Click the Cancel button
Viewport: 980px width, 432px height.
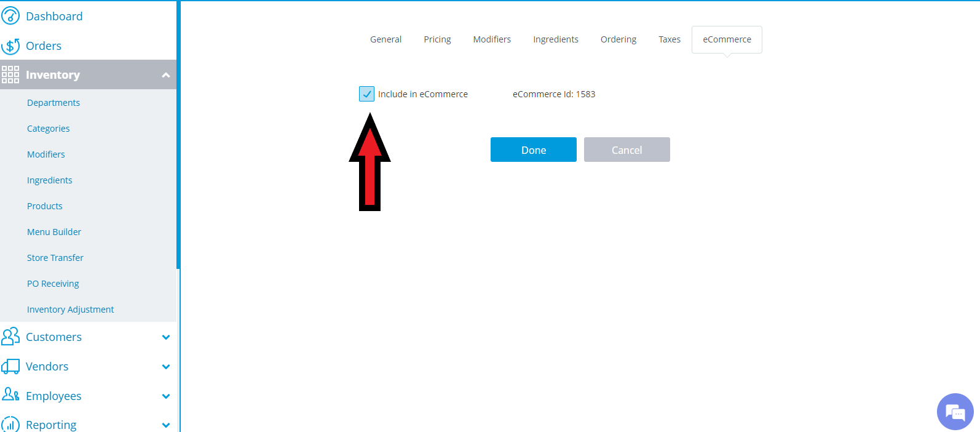pyautogui.click(x=626, y=150)
